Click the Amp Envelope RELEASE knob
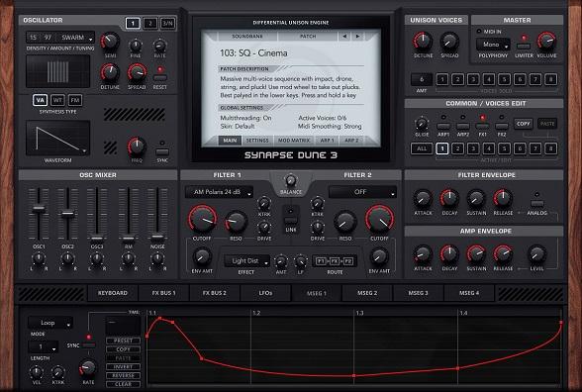This screenshot has width=582, height=392. (503, 254)
